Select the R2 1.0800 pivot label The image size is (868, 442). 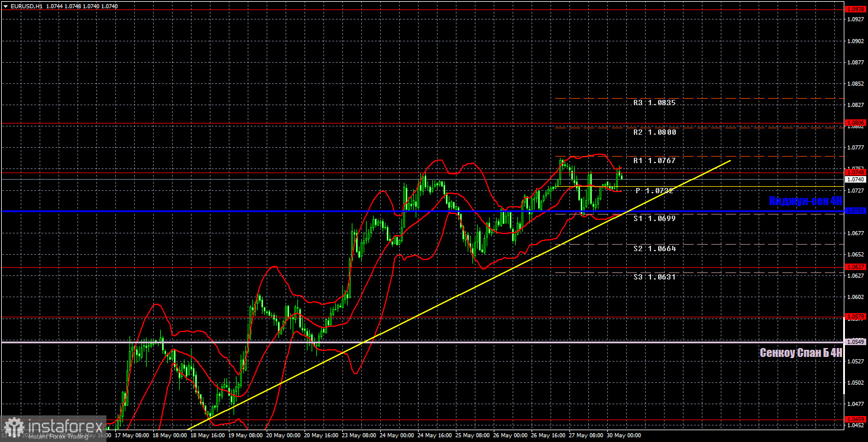[654, 132]
